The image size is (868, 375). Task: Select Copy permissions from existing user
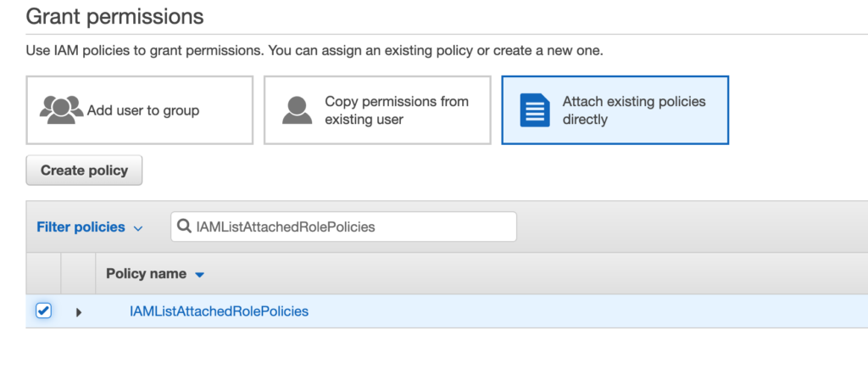(377, 110)
